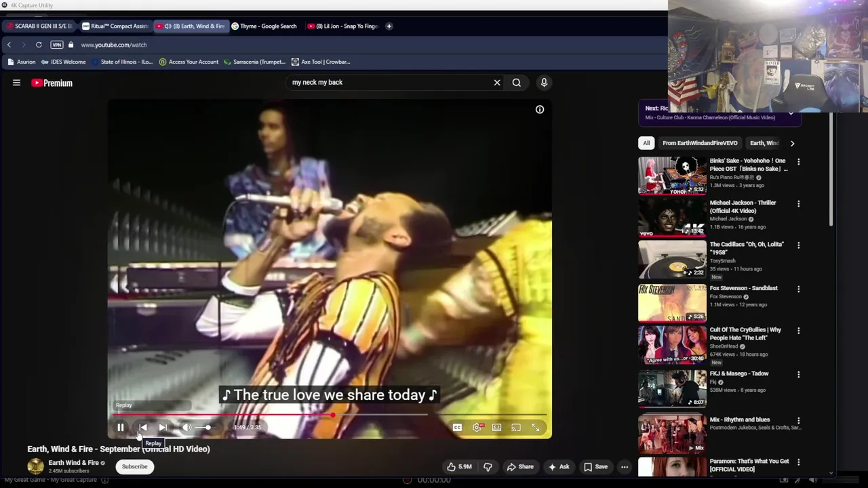The image size is (868, 488).
Task: Start voice search microphone
Action: [x=544, y=83]
